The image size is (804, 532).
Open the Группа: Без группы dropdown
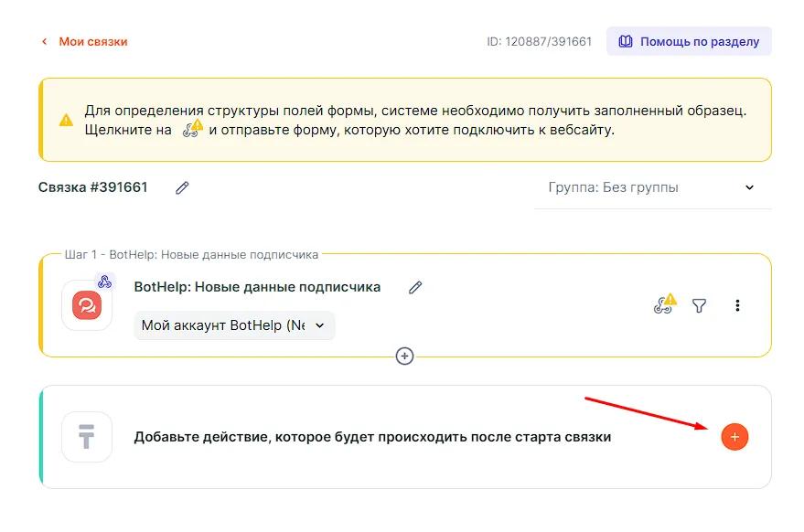click(651, 187)
